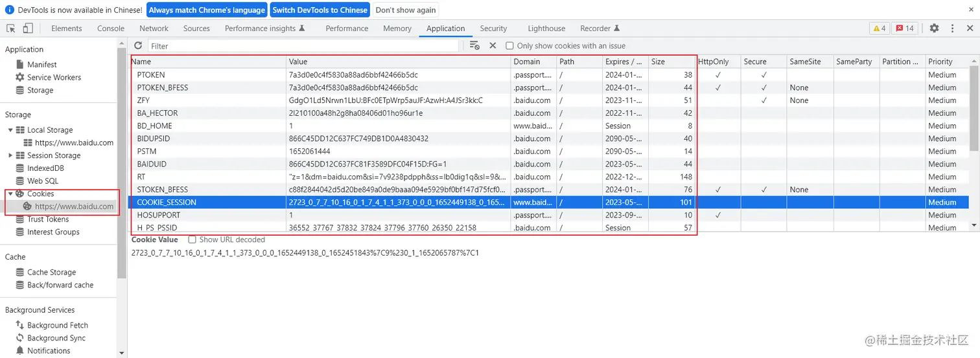Viewport: 980px width, 358px height.
Task: Sort cookies by the Size column header
Action: (x=671, y=62)
